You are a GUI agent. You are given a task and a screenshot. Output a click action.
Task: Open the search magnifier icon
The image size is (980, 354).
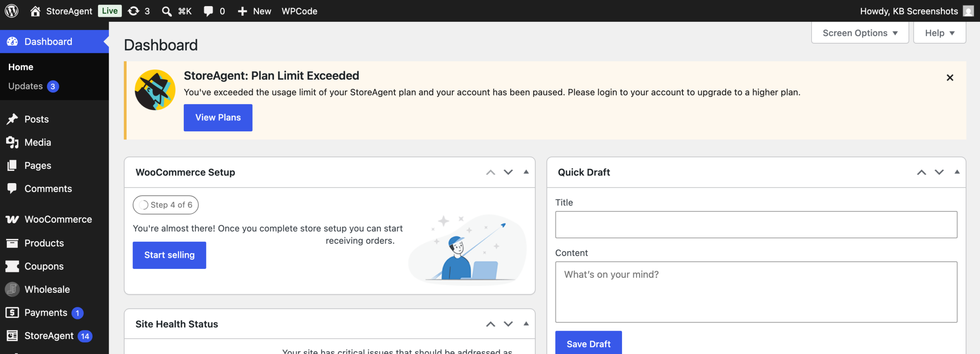[167, 11]
